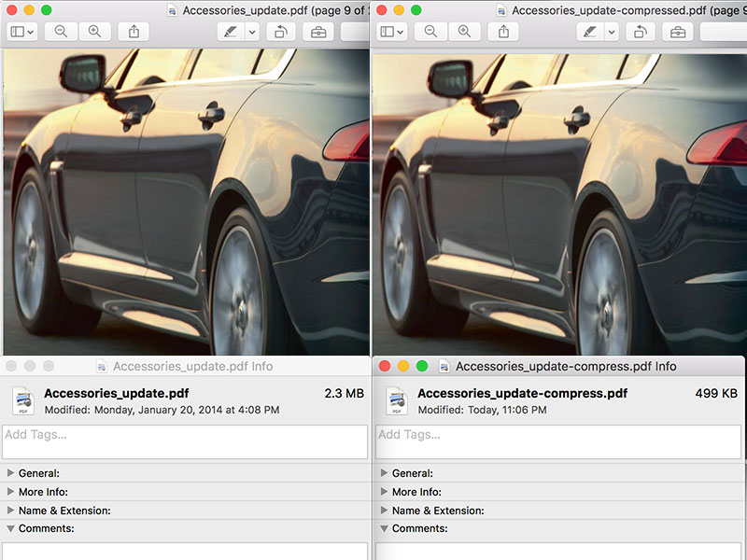747x560 pixels.
Task: Open highlight color dropdown in compressed PDF window
Action: [x=612, y=32]
